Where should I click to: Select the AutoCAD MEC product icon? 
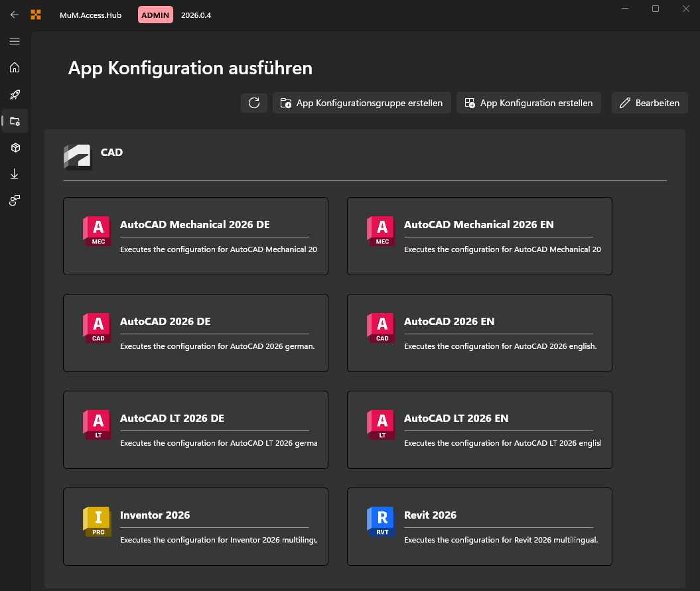point(97,231)
